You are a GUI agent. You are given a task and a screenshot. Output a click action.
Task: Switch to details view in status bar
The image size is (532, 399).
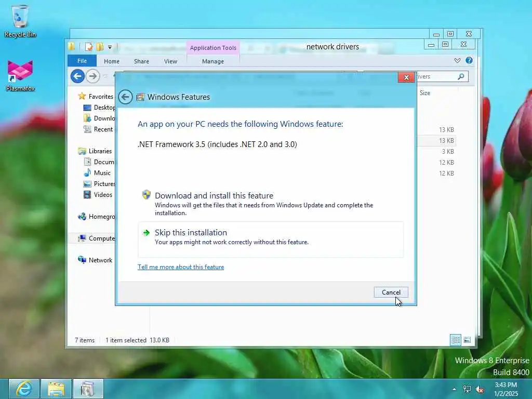coord(455,340)
